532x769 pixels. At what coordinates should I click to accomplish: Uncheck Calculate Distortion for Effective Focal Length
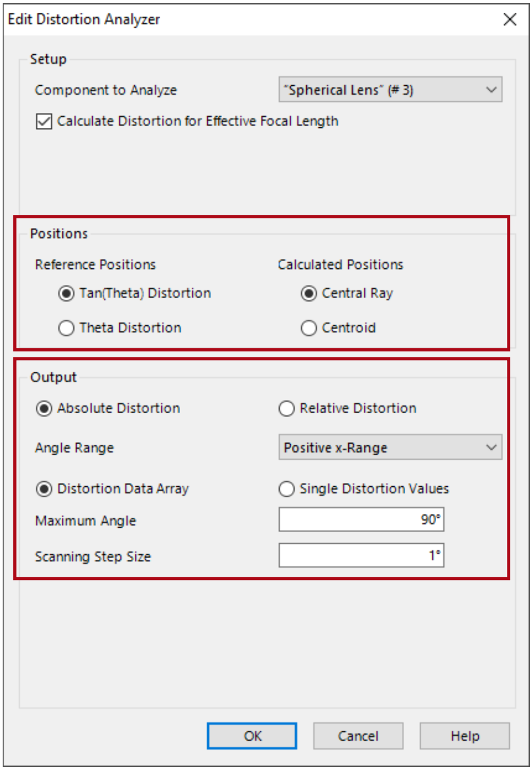point(44,121)
